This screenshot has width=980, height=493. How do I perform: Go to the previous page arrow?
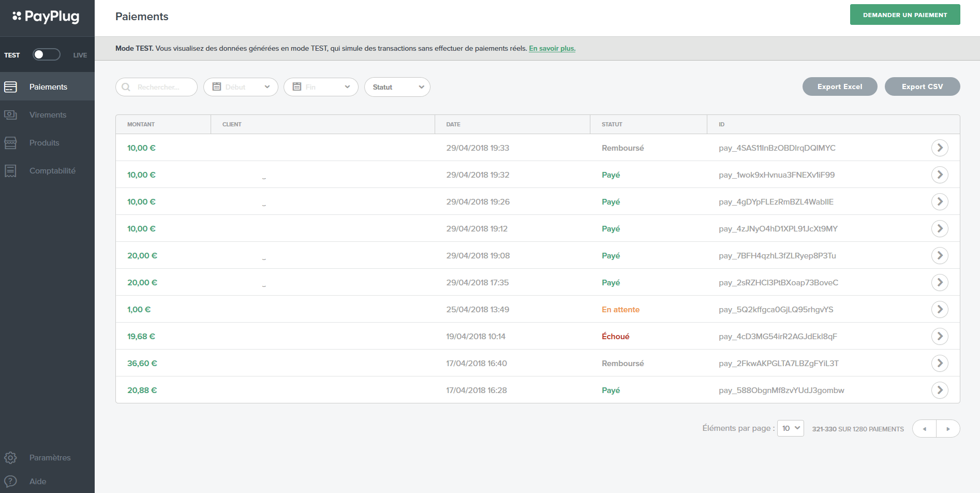(x=924, y=429)
